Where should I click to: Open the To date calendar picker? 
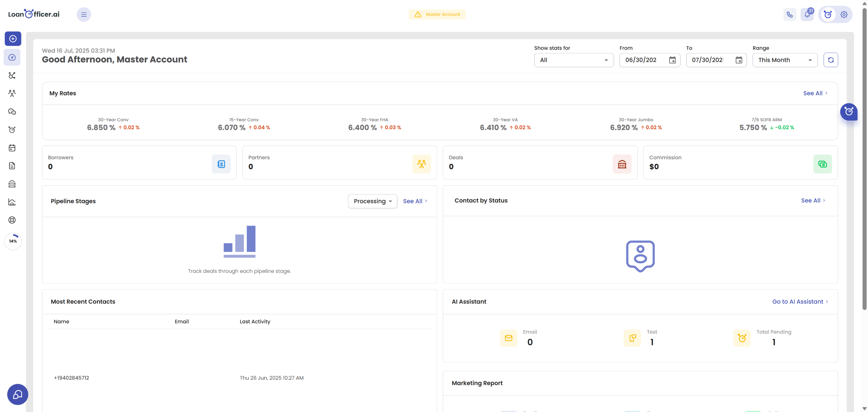tap(739, 60)
